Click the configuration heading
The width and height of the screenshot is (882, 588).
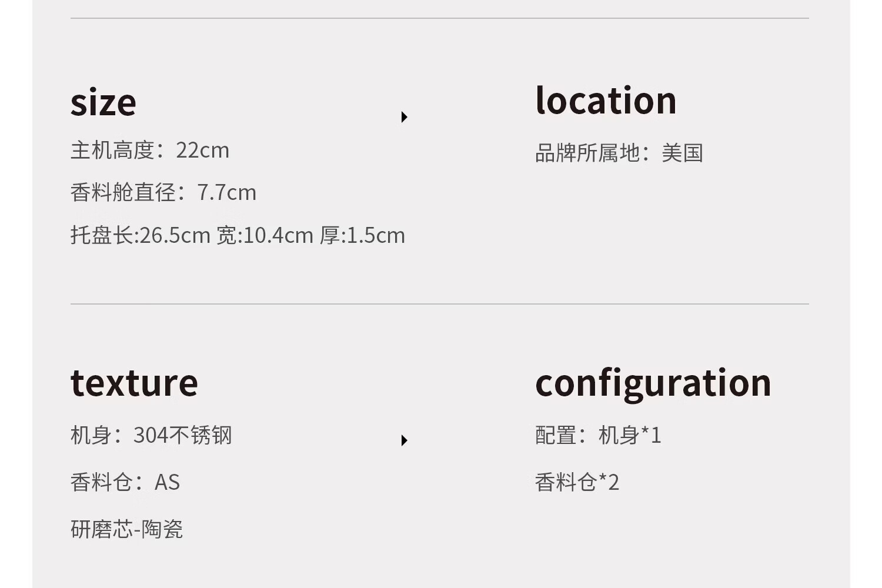pyautogui.click(x=653, y=383)
